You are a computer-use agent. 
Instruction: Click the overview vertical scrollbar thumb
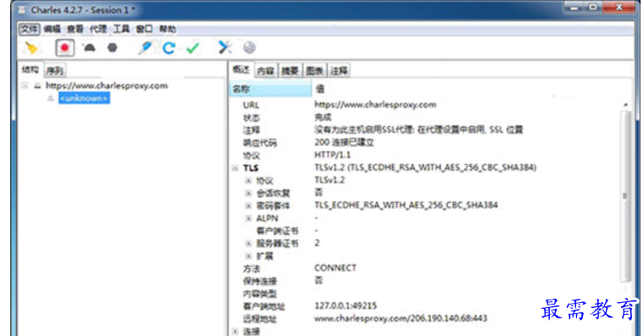click(625, 196)
